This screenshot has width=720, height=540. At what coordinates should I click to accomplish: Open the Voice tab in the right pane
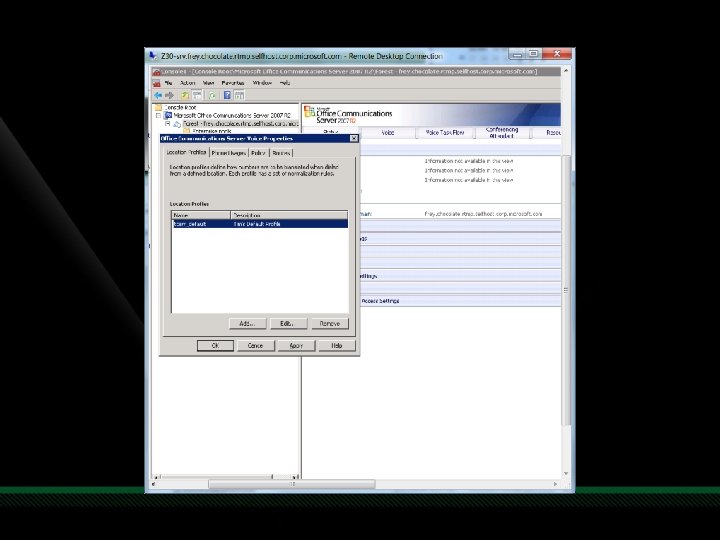(388, 133)
